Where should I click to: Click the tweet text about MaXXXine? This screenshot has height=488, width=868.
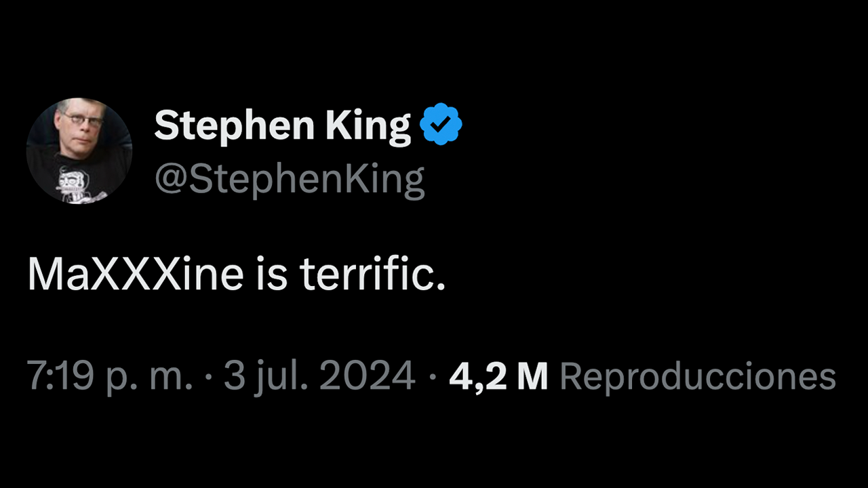(x=237, y=274)
